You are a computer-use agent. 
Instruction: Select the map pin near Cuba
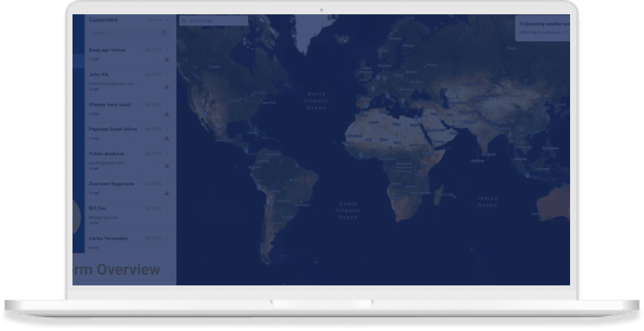point(254,129)
